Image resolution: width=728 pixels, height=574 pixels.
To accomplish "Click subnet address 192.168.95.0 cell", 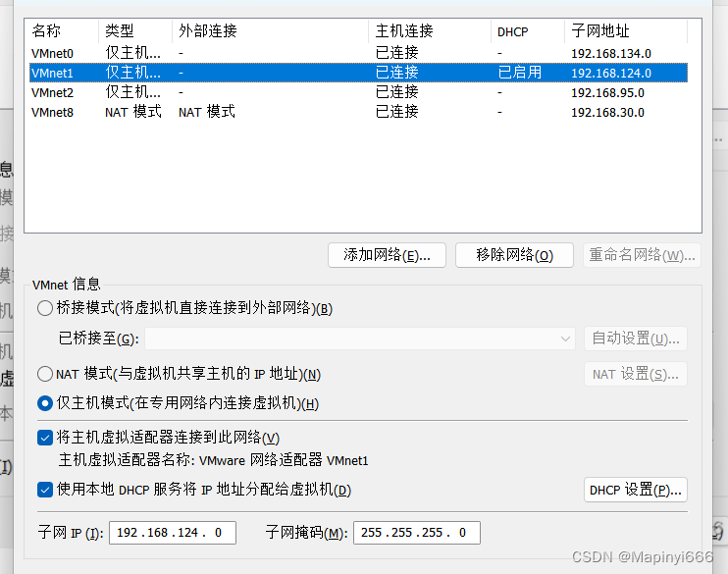I will [x=607, y=92].
